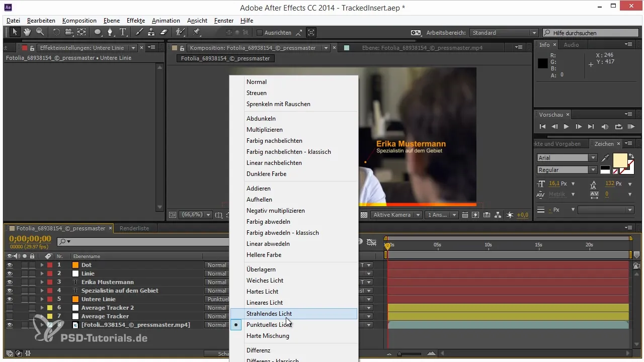Click the orange swatch of Untere Linie layer
644x362 pixels.
[x=75, y=299]
